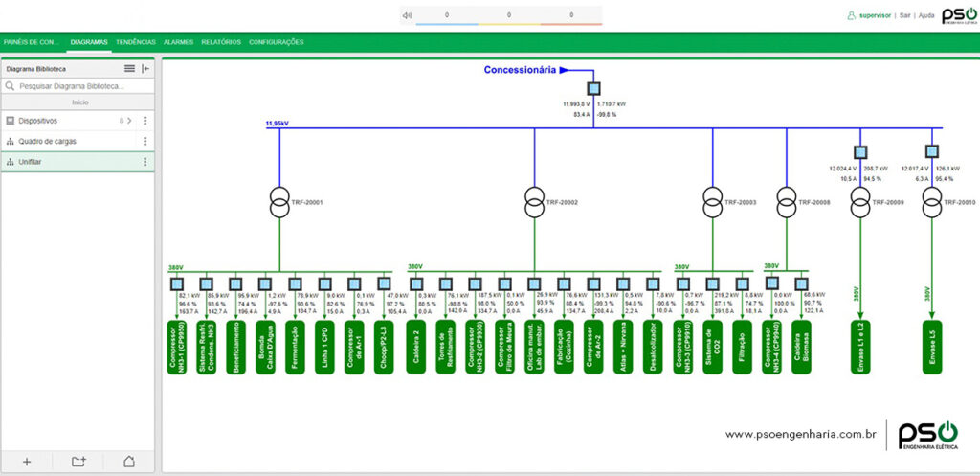This screenshot has width=980, height=476.
Task: Open options menu for Dispositivos
Action: pos(145,121)
